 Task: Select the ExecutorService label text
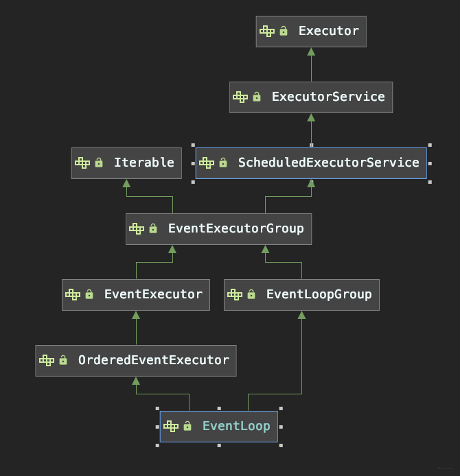pos(328,97)
